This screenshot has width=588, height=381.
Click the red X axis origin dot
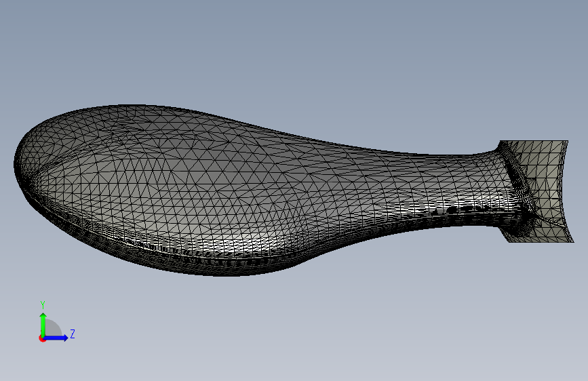tap(42, 338)
